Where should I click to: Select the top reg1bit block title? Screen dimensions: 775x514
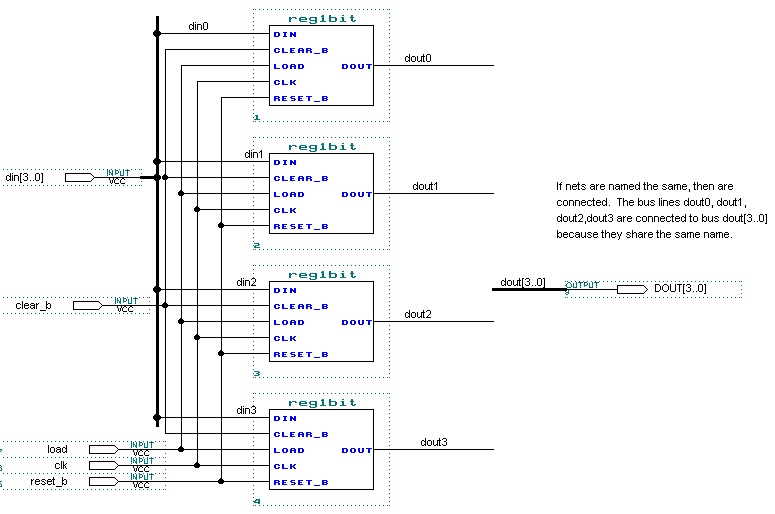point(321,18)
